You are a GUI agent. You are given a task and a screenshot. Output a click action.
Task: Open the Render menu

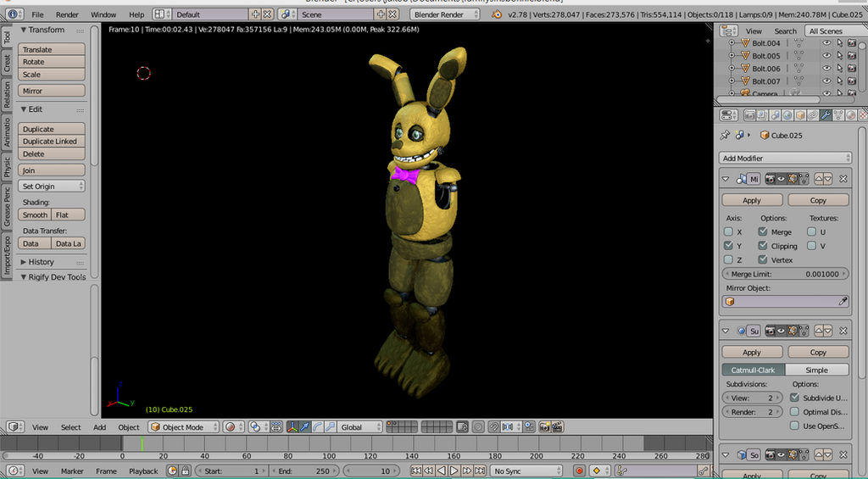[x=67, y=14]
